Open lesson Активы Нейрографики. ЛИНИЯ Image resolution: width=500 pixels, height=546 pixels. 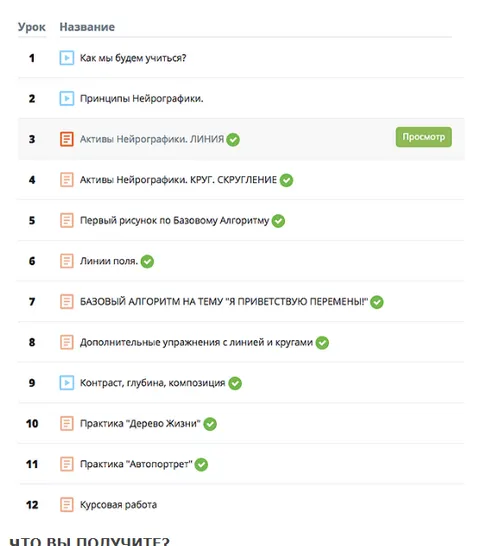(152, 139)
